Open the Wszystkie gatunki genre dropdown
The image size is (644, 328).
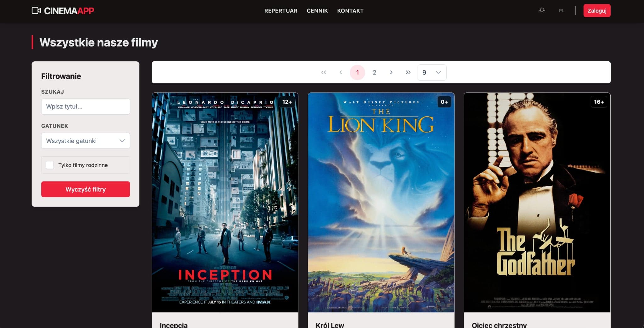coord(85,141)
